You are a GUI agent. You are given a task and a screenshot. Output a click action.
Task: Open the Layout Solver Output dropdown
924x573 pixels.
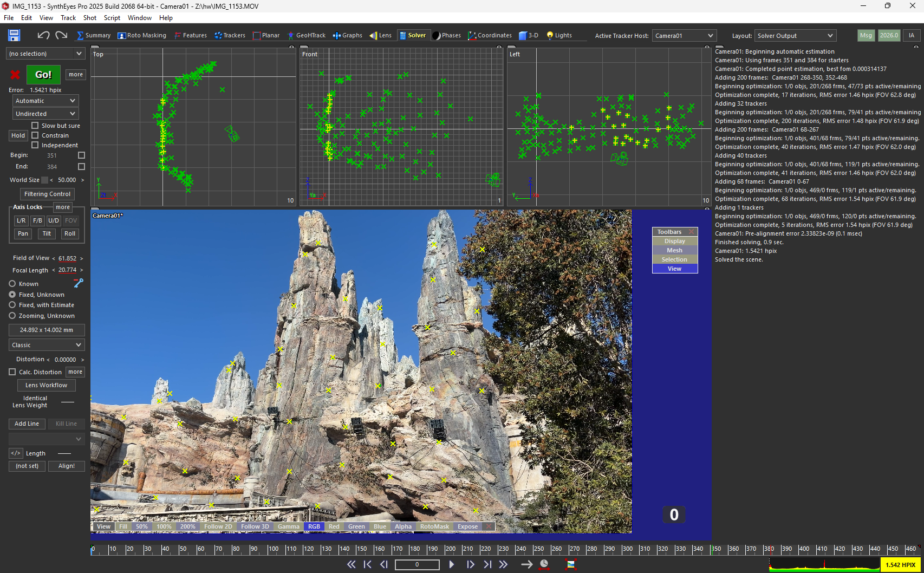[795, 36]
